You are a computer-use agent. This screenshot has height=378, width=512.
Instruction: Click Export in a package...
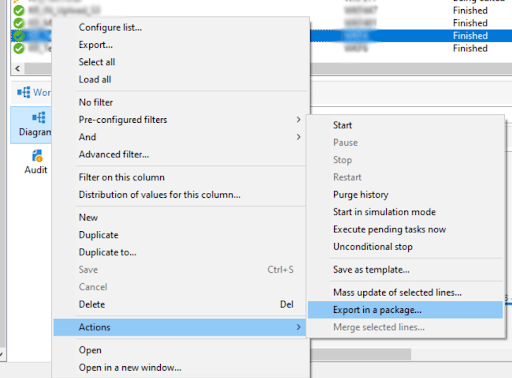coord(405,310)
